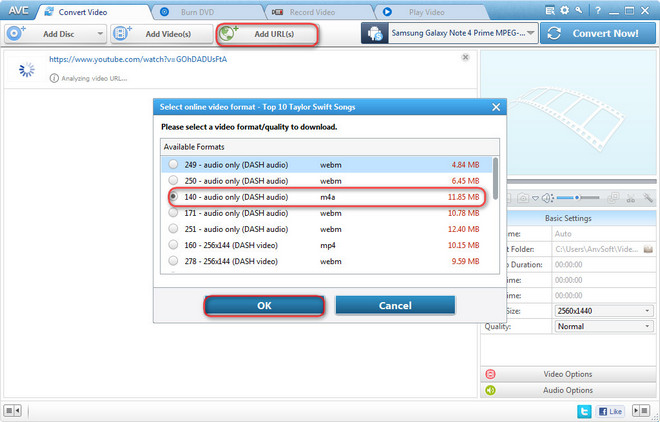
Task: Open the YouTube URL link
Action: point(138,59)
